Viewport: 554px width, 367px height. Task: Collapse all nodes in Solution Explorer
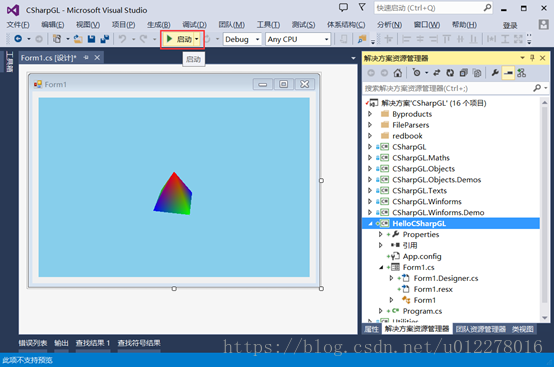click(464, 73)
